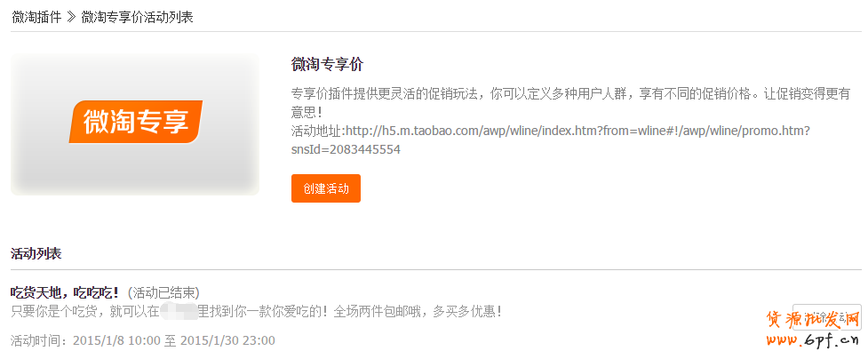
Task: Select the 微淘专享价 plugin heading
Action: pyautogui.click(x=327, y=64)
